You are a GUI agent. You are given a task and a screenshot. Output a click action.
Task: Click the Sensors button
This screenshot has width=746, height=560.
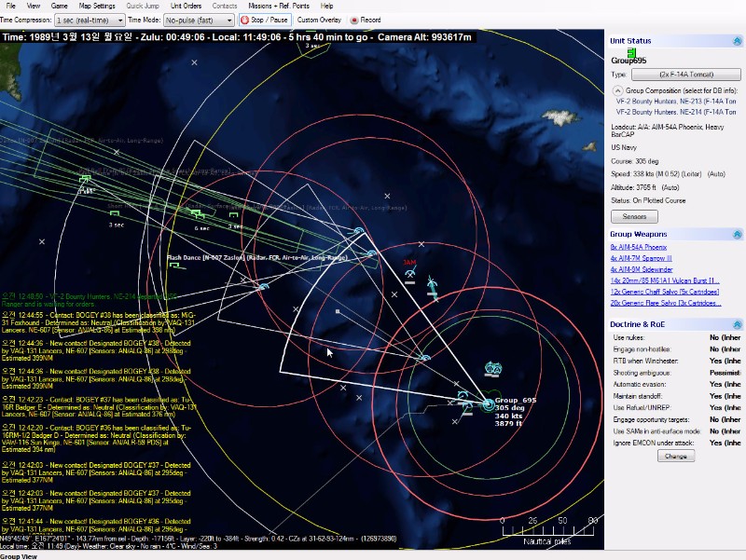click(x=633, y=216)
